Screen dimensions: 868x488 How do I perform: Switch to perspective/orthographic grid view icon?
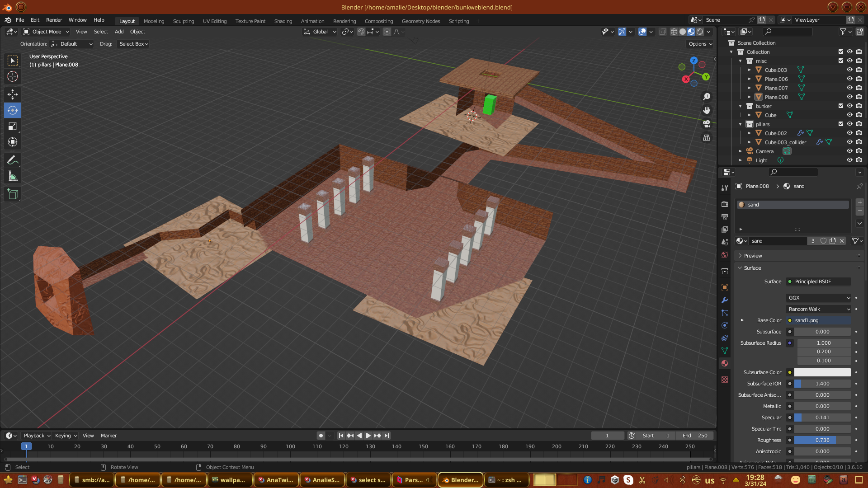click(707, 138)
